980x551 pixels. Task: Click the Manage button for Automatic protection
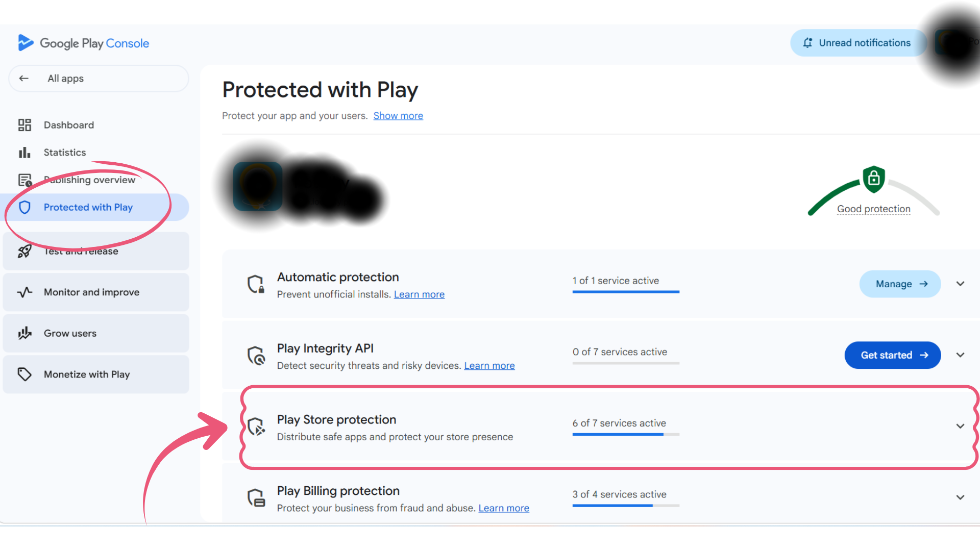tap(900, 284)
